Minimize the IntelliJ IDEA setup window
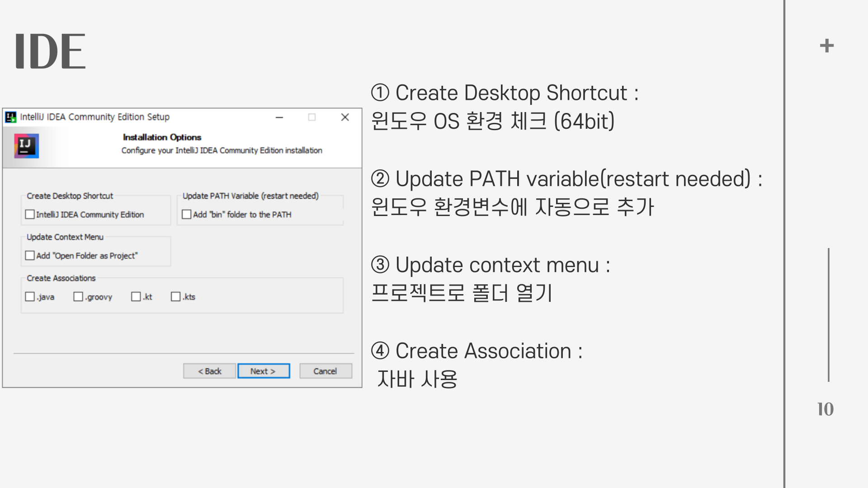Image resolution: width=868 pixels, height=488 pixels. [279, 117]
